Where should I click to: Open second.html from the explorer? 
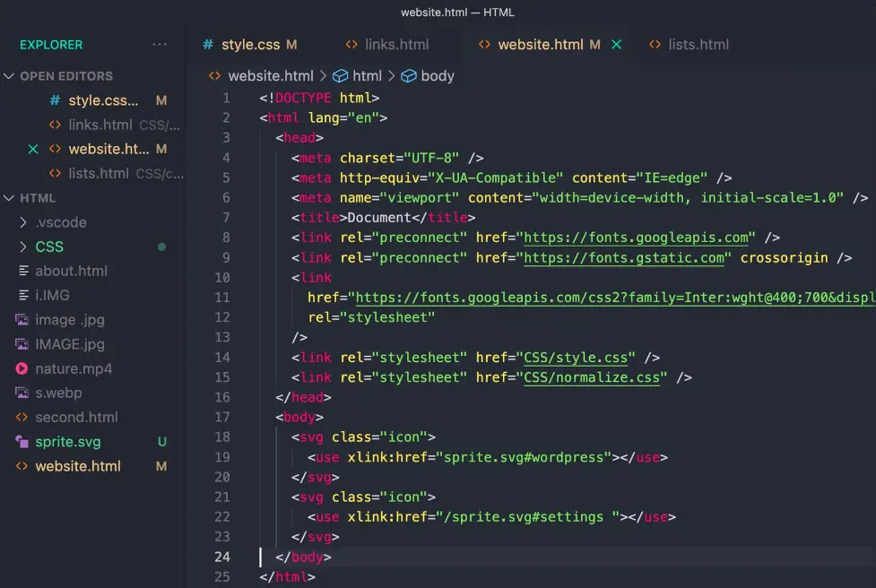(76, 418)
